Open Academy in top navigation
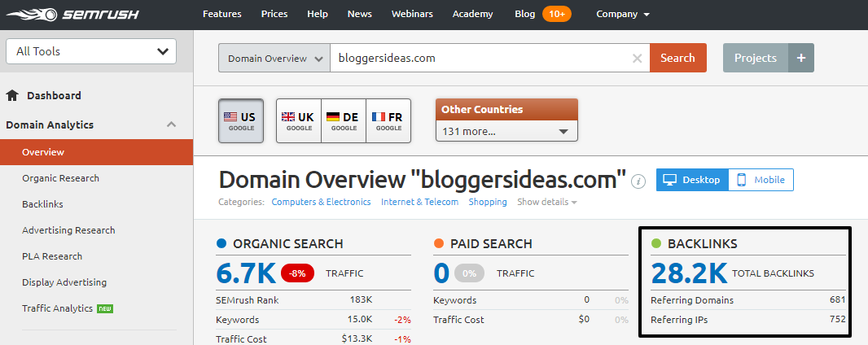This screenshot has width=868, height=345. (x=472, y=15)
